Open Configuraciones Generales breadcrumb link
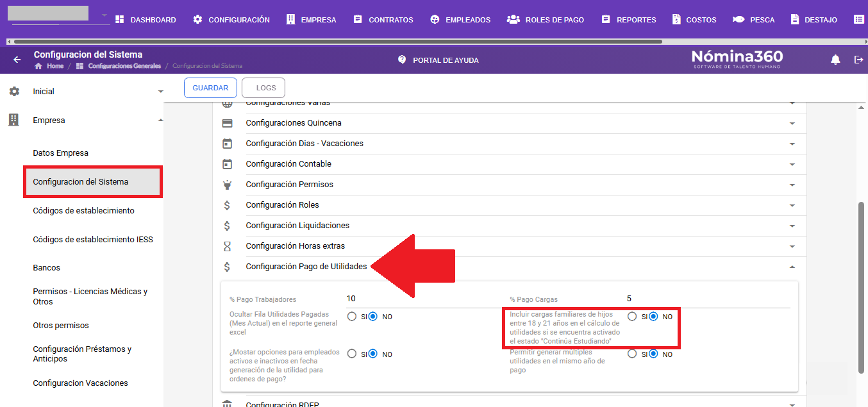Screen dimensions: 868x407 (x=124, y=66)
